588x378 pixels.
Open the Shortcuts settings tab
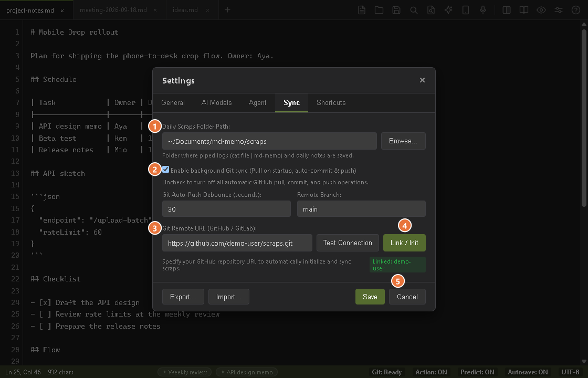click(331, 103)
